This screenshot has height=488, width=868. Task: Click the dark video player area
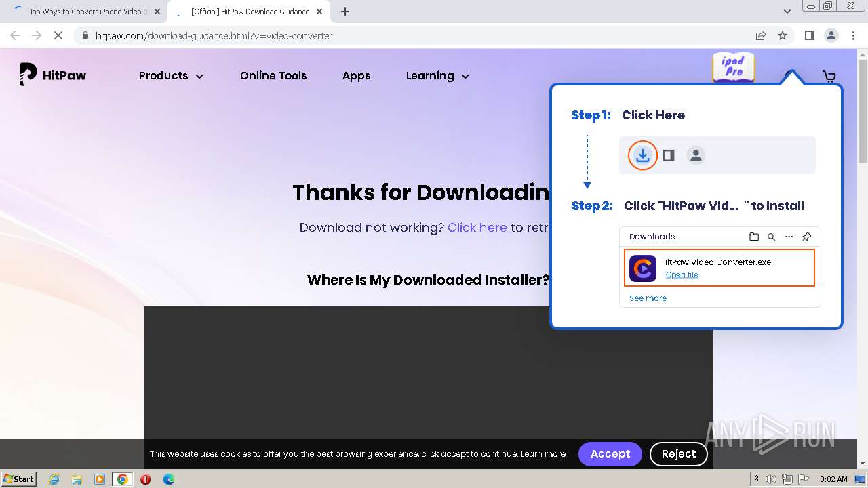(428, 373)
